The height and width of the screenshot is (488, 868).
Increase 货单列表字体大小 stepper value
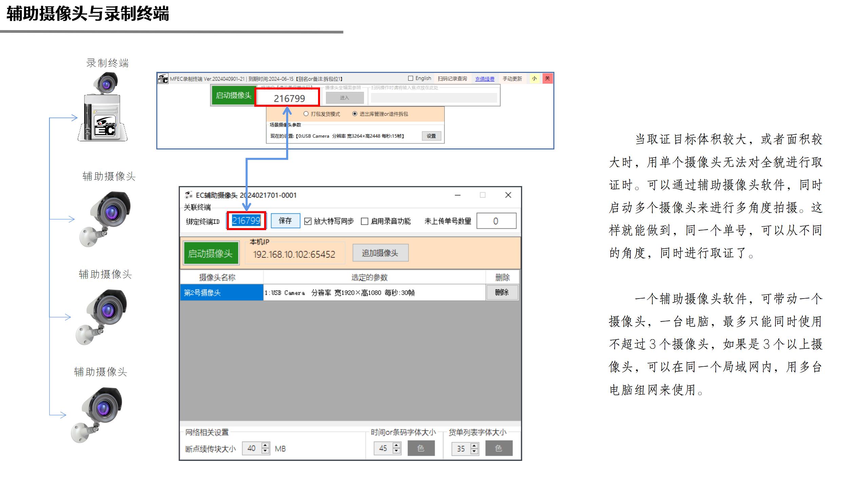(x=474, y=445)
